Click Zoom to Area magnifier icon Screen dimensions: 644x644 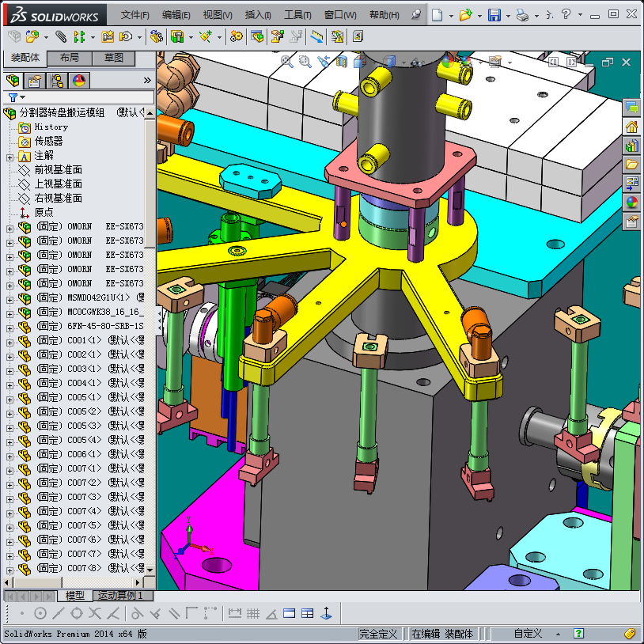pos(305,62)
